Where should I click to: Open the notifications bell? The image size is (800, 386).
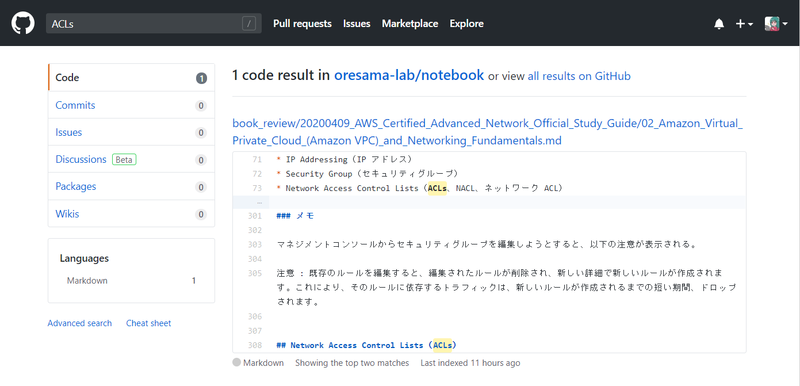pyautogui.click(x=719, y=24)
